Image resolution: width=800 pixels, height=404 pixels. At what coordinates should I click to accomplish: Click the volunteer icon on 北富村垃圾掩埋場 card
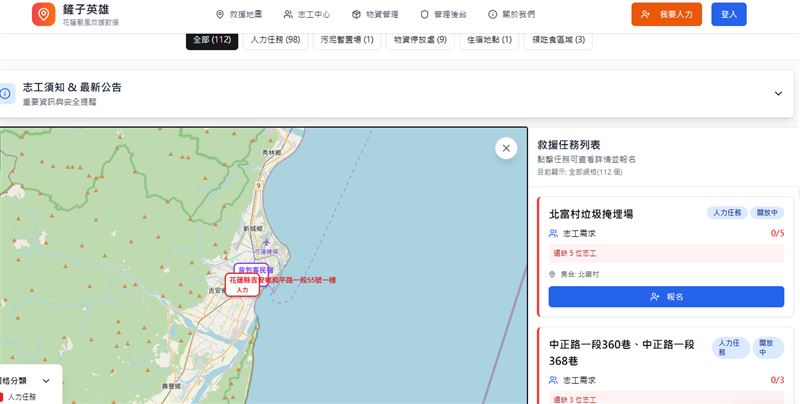553,233
